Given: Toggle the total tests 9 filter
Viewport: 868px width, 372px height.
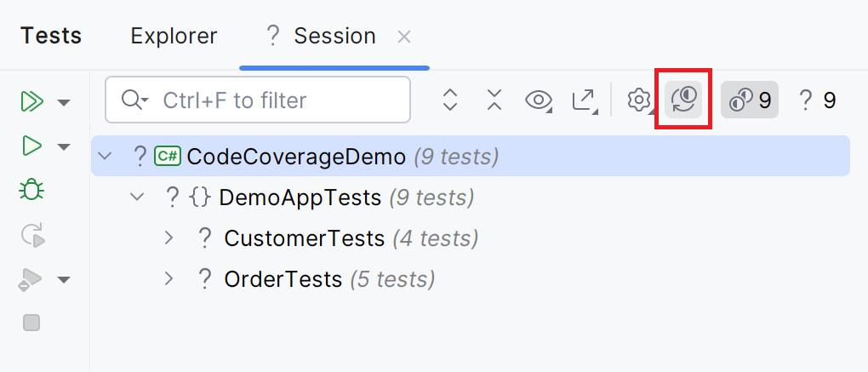Looking at the screenshot, I should pyautogui.click(x=750, y=100).
